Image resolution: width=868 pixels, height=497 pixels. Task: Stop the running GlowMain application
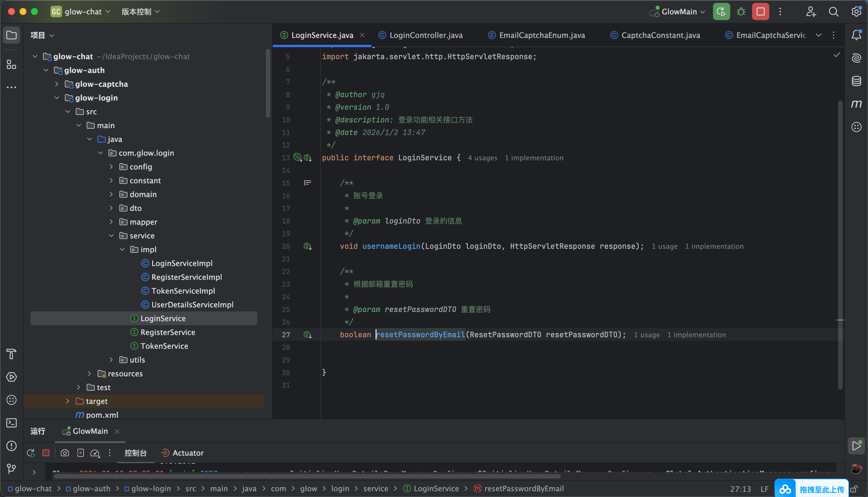pos(760,11)
